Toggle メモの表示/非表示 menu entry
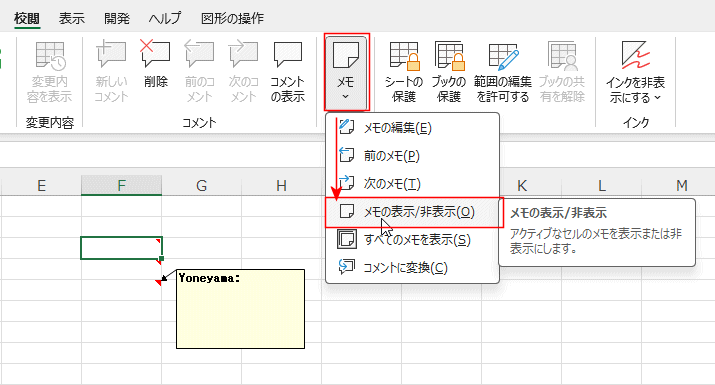This screenshot has width=715, height=385. click(x=414, y=212)
